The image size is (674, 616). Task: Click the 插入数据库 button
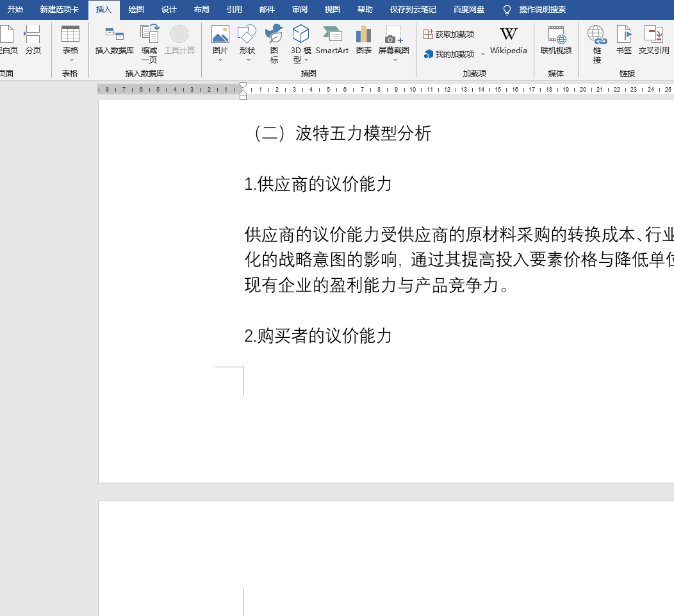[x=115, y=41]
